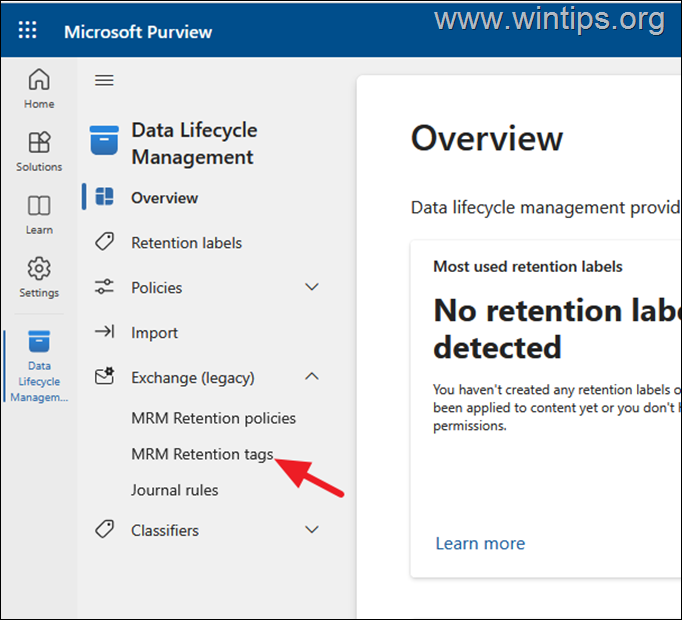Click the Import arrow icon
The height and width of the screenshot is (620, 682).
(104, 332)
